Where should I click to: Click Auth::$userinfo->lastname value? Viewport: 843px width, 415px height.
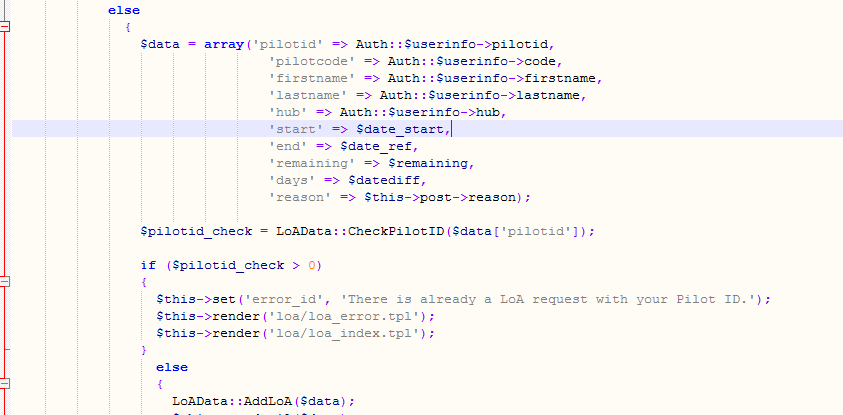[x=480, y=95]
